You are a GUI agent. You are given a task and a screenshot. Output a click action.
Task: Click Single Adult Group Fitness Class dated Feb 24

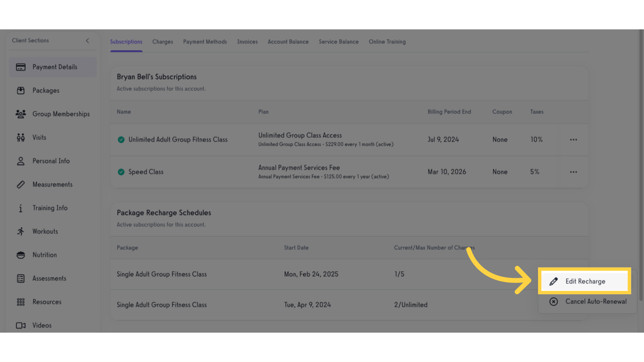[162, 274]
